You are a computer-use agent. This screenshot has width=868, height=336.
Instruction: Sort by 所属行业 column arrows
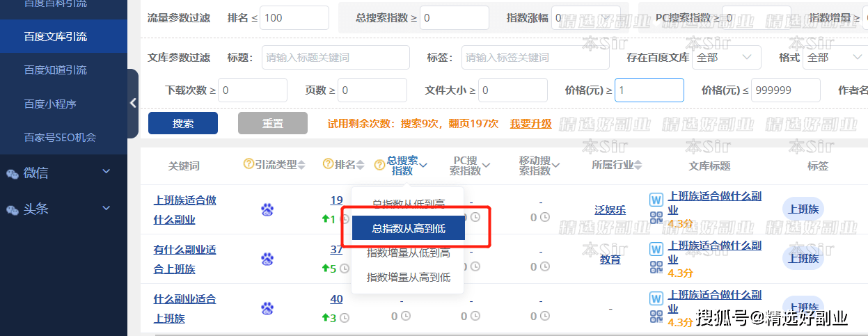[638, 165]
